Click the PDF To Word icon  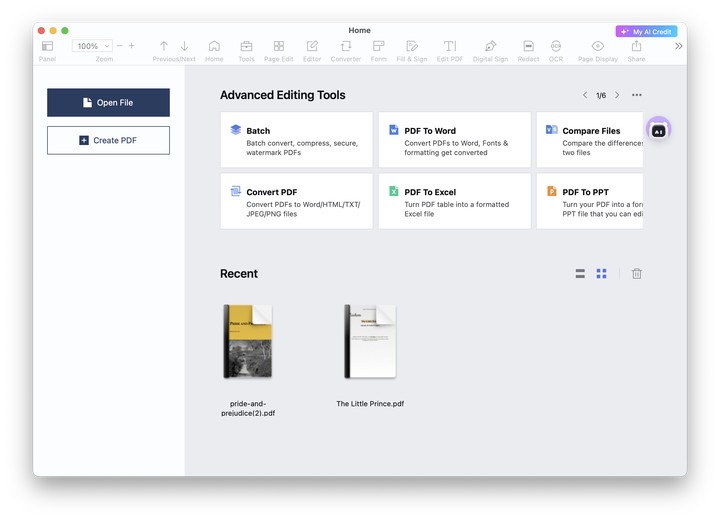click(394, 130)
